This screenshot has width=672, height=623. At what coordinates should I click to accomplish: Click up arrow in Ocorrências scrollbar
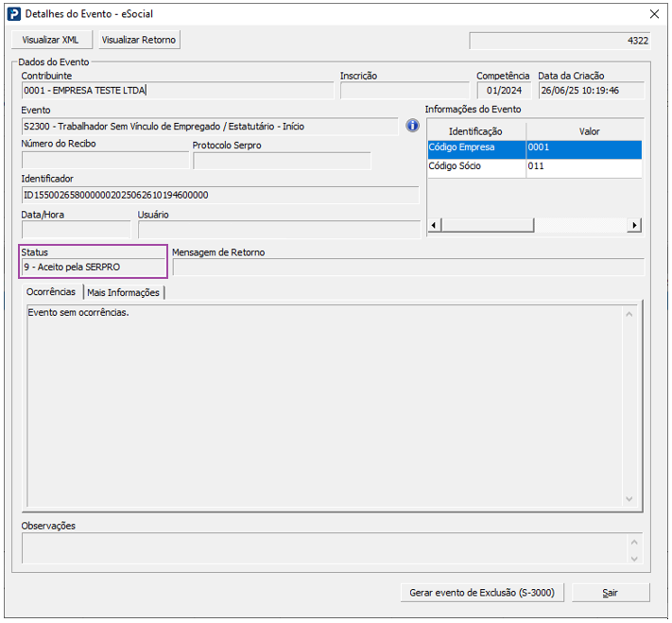[x=629, y=315]
